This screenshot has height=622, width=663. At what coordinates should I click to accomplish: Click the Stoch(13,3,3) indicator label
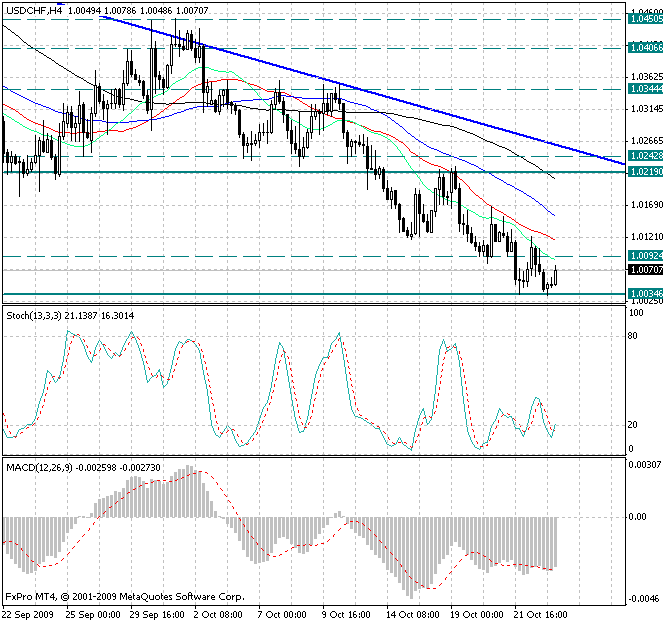(x=40, y=316)
